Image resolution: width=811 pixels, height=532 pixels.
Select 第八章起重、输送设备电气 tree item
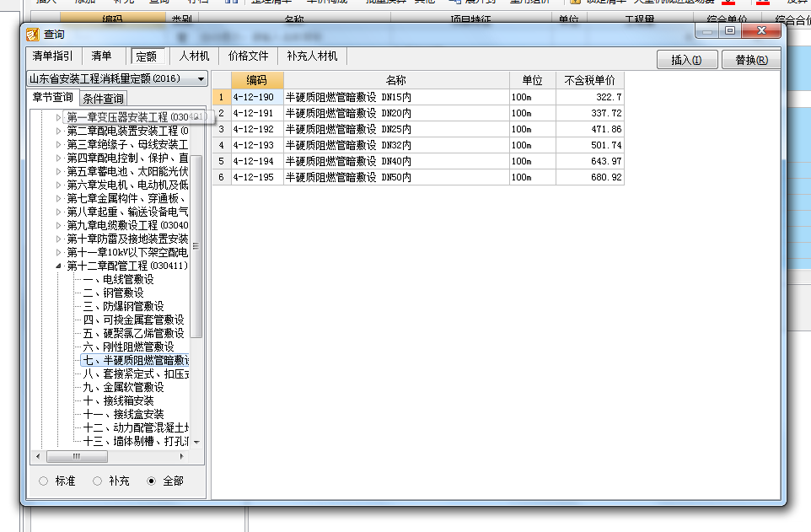127,212
